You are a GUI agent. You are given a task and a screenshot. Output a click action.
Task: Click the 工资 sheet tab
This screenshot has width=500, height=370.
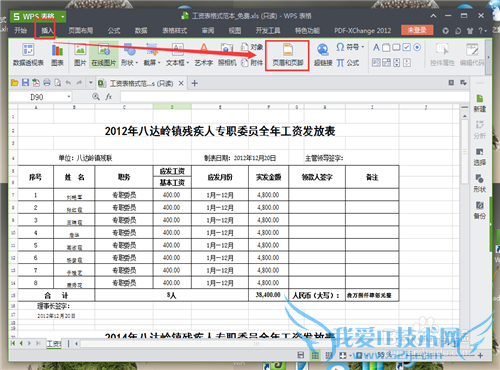point(54,344)
